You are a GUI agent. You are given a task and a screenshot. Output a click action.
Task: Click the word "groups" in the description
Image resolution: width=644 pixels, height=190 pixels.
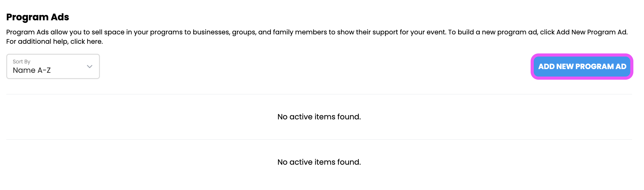[244, 32]
